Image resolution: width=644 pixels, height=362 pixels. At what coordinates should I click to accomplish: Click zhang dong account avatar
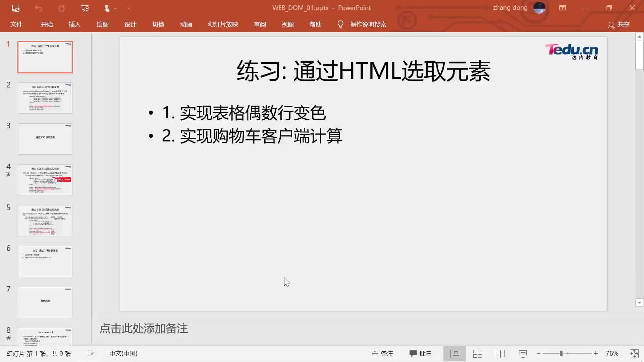[539, 8]
